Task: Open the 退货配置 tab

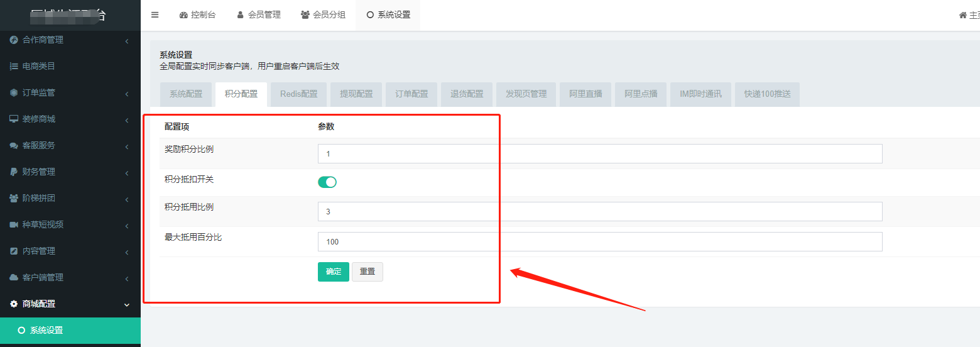Action: [x=467, y=94]
